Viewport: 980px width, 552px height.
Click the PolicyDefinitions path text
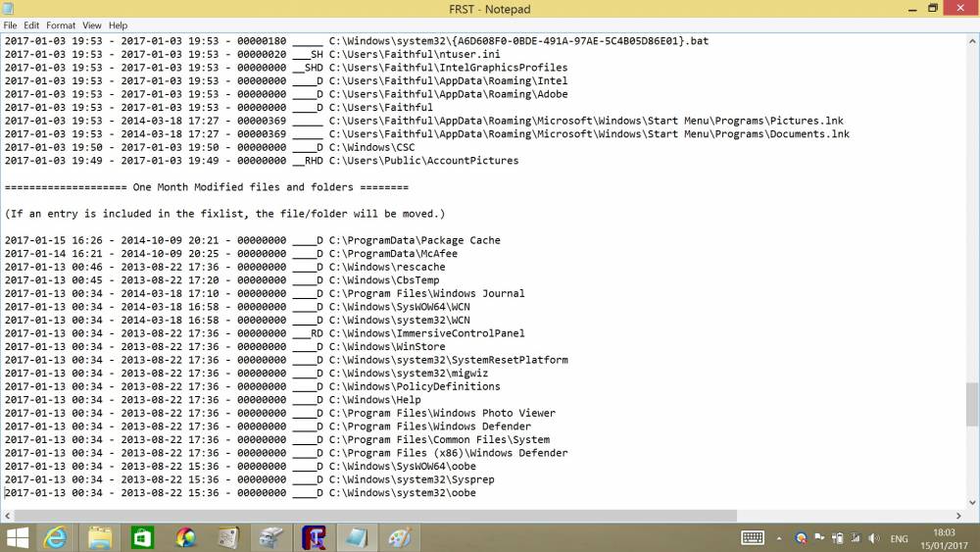click(x=415, y=386)
